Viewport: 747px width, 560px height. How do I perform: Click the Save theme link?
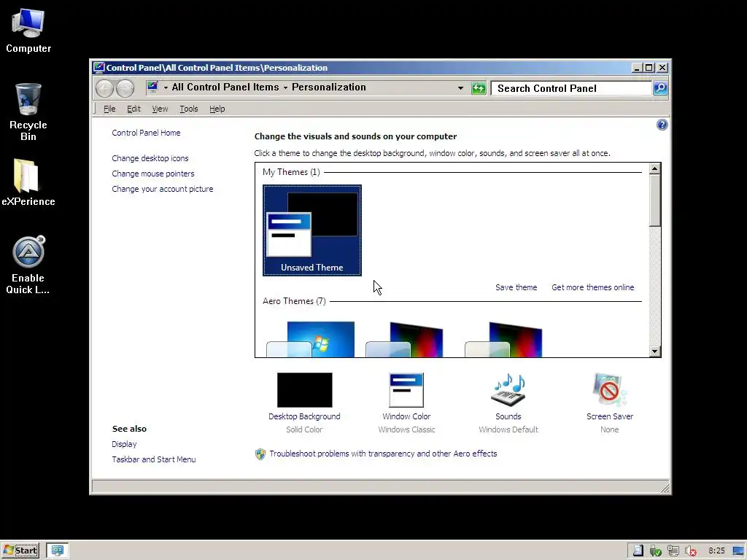click(516, 287)
